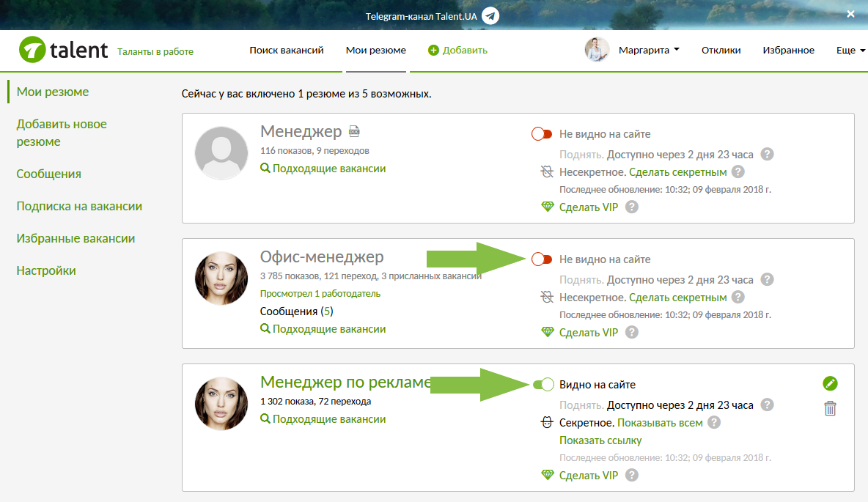868x502 pixels.
Task: Disable visibility toggle for Менеджер по рекламе
Action: 542,385
